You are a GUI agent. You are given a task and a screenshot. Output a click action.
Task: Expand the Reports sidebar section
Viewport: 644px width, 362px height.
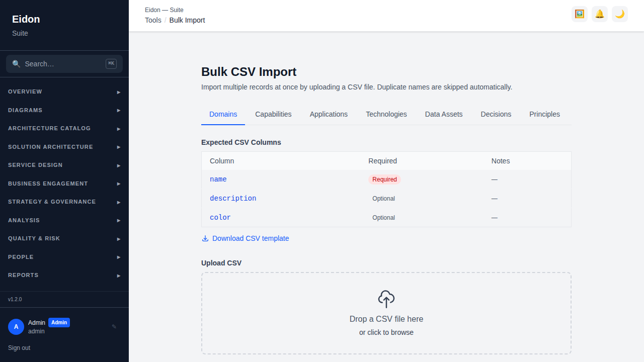(x=64, y=276)
